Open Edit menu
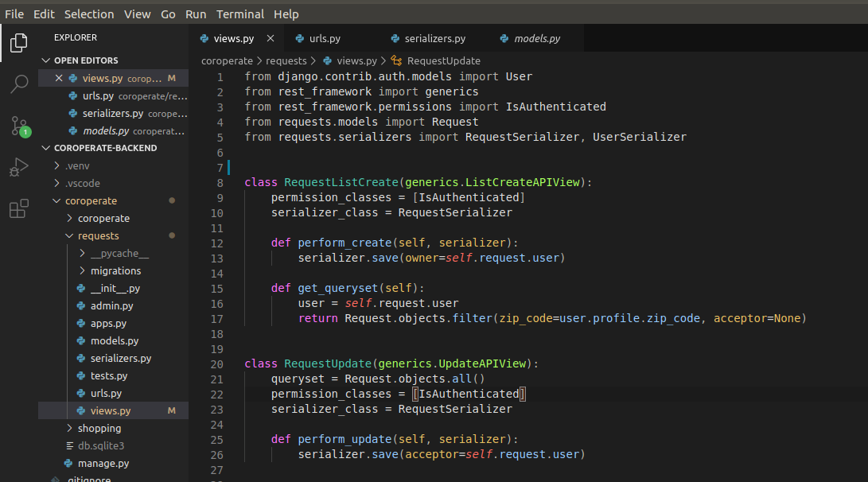 click(x=44, y=14)
